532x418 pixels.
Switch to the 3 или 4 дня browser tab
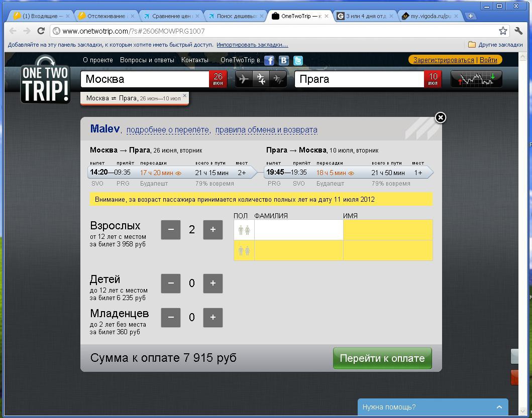pyautogui.click(x=366, y=16)
